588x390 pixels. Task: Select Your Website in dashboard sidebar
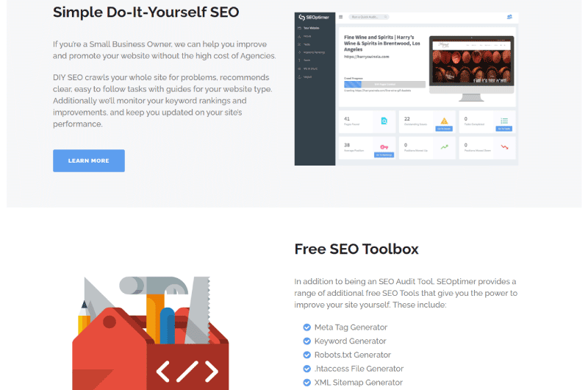(x=309, y=28)
